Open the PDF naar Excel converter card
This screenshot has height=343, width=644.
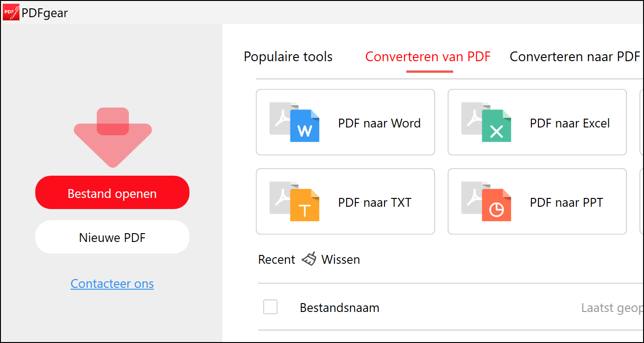537,122
